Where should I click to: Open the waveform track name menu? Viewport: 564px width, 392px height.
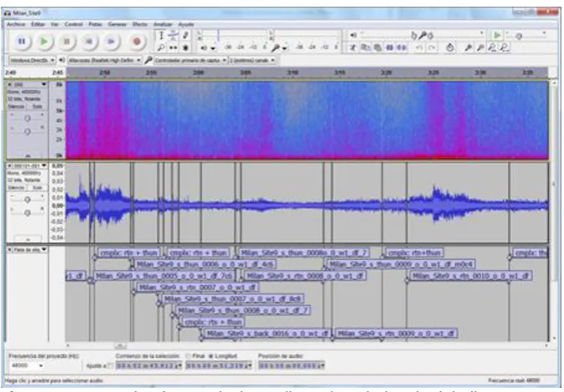[x=31, y=166]
